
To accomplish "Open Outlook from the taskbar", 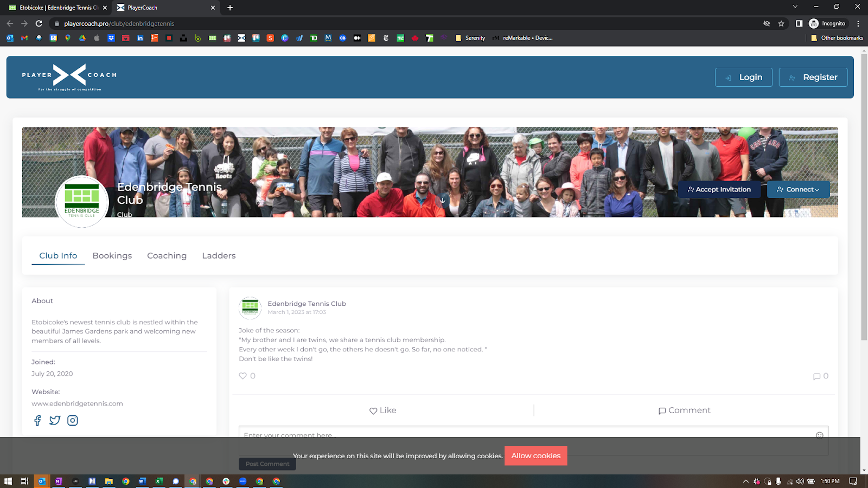I will 41,481.
